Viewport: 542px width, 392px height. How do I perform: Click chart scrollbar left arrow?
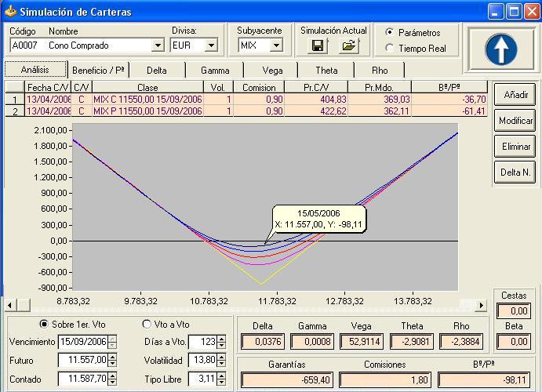point(10,305)
